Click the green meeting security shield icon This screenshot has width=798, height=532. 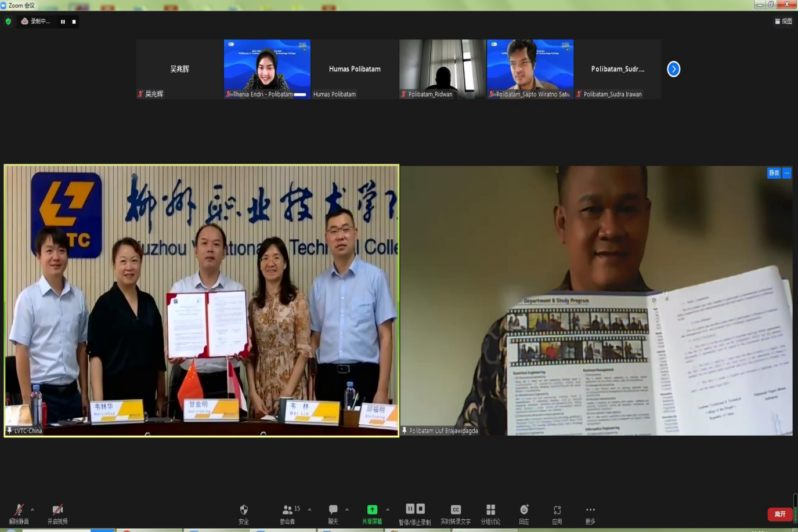tap(8, 21)
